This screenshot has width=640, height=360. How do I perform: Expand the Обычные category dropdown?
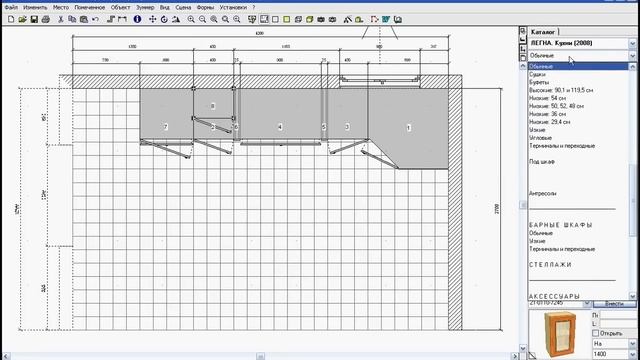click(632, 56)
